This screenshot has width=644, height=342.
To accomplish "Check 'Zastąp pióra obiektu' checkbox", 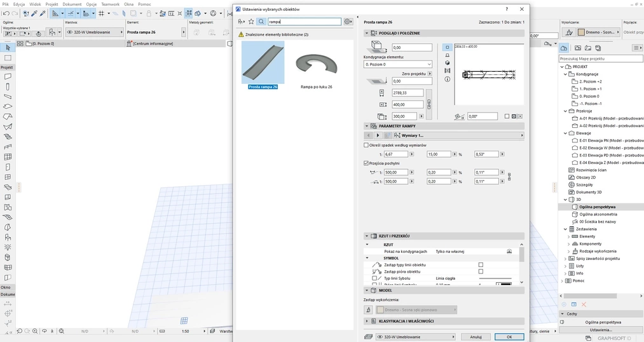I will pos(481,271).
